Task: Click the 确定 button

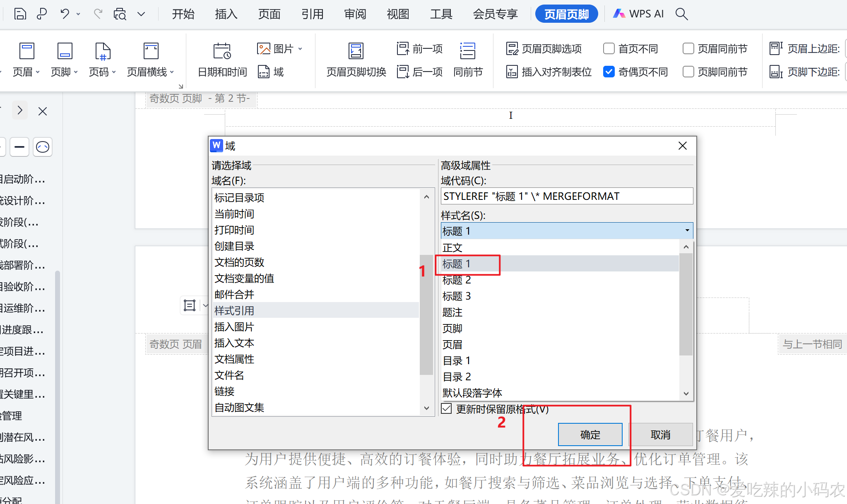Action: click(x=590, y=434)
